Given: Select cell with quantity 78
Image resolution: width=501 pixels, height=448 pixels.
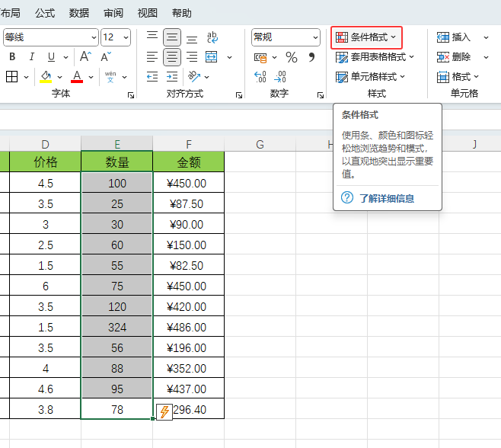Looking at the screenshot, I should [x=117, y=409].
